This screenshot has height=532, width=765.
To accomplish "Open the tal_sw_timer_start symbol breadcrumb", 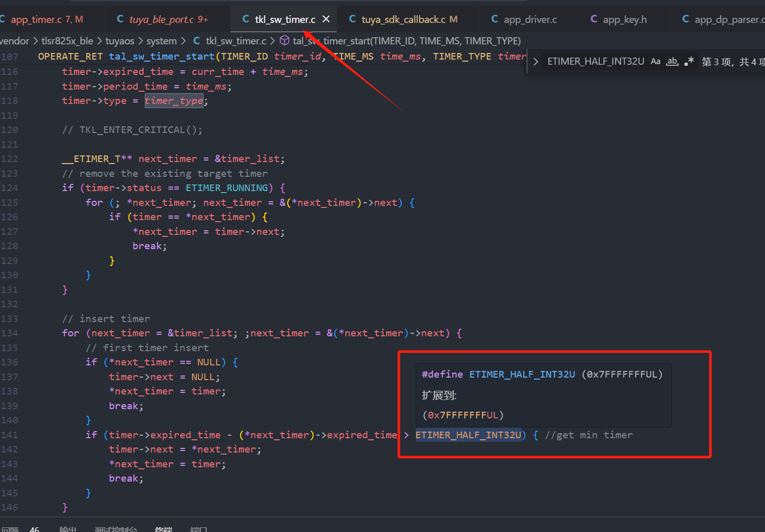I will 401,41.
